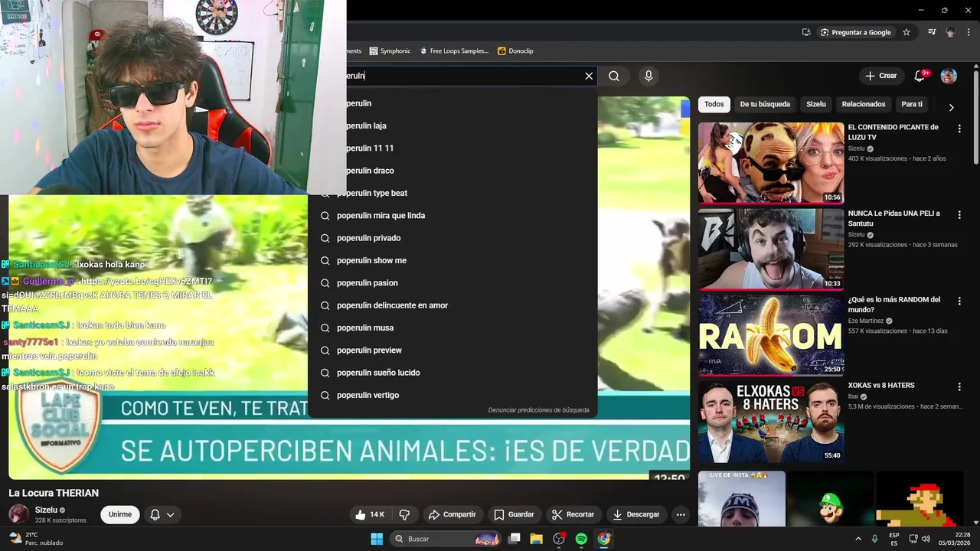Open the Chrome profile avatar
Viewport: 980px width, 551px height.
tap(950, 32)
